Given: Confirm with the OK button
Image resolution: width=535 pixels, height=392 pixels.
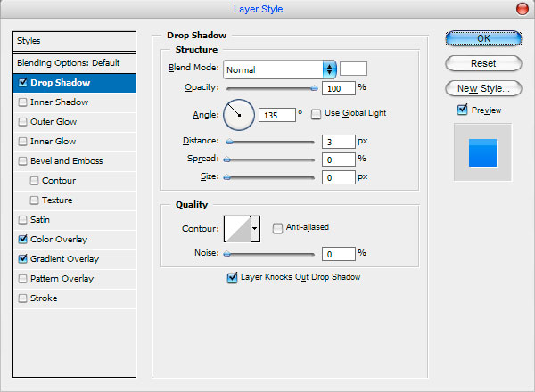Looking at the screenshot, I should click(483, 38).
